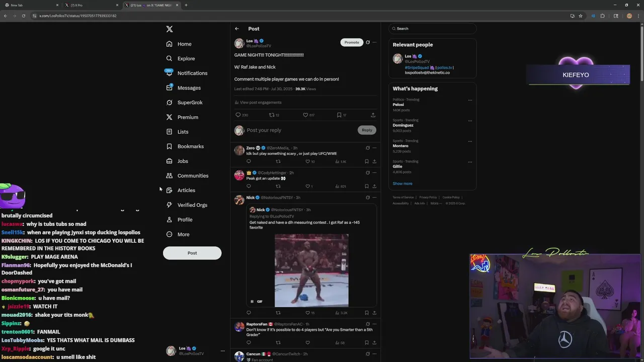Bookmark RaptorsFan's reply
This screenshot has width=644, height=362.
[x=366, y=343]
